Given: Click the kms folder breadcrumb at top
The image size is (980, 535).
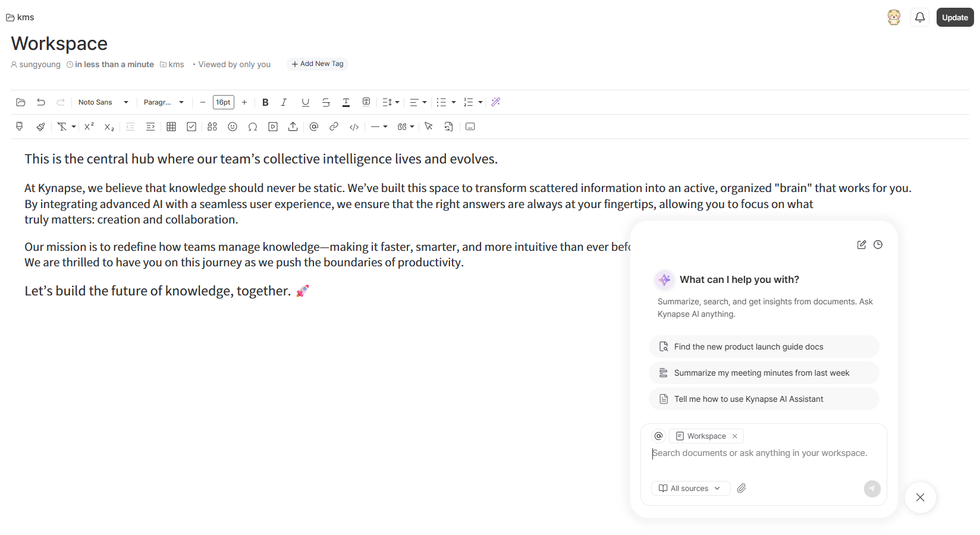Looking at the screenshot, I should (20, 17).
